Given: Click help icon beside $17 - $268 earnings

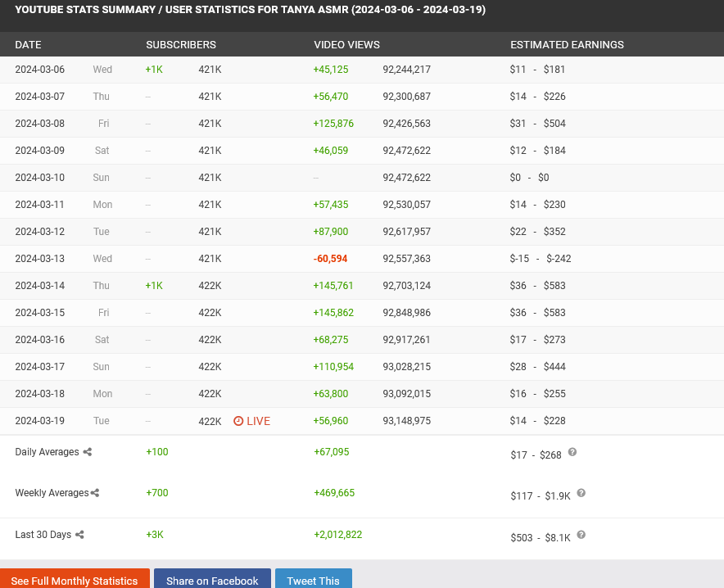Looking at the screenshot, I should [572, 452].
